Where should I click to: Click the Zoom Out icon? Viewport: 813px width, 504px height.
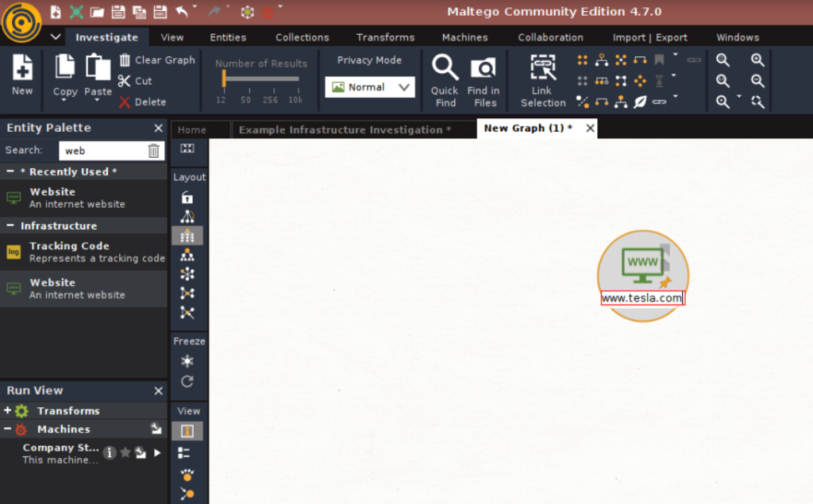pos(757,81)
